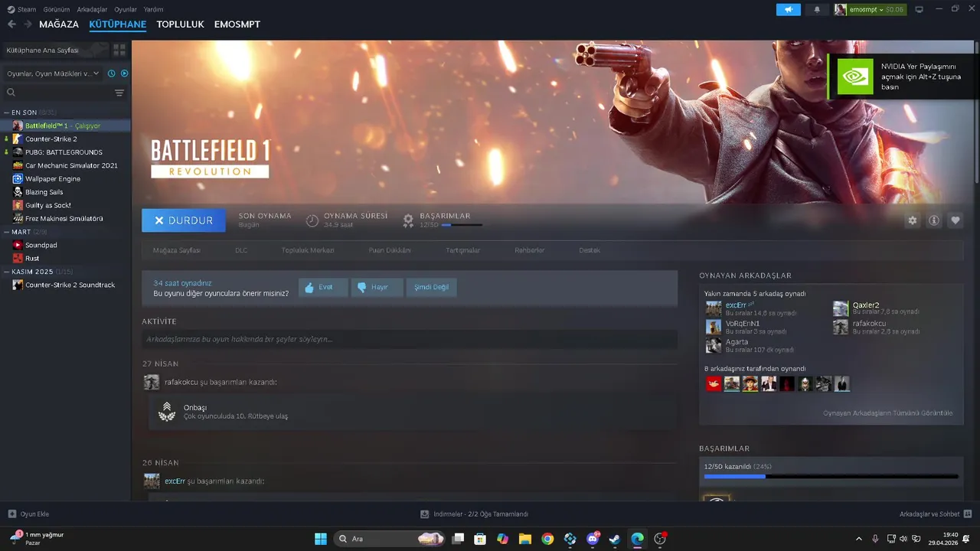Open the Mağaza Sayfası game tab
This screenshot has width=980, height=551.
[176, 250]
